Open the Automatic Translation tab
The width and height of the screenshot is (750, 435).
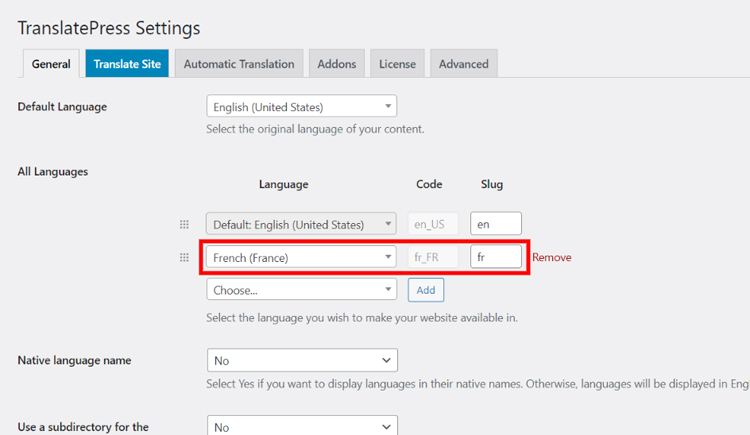[x=239, y=64]
